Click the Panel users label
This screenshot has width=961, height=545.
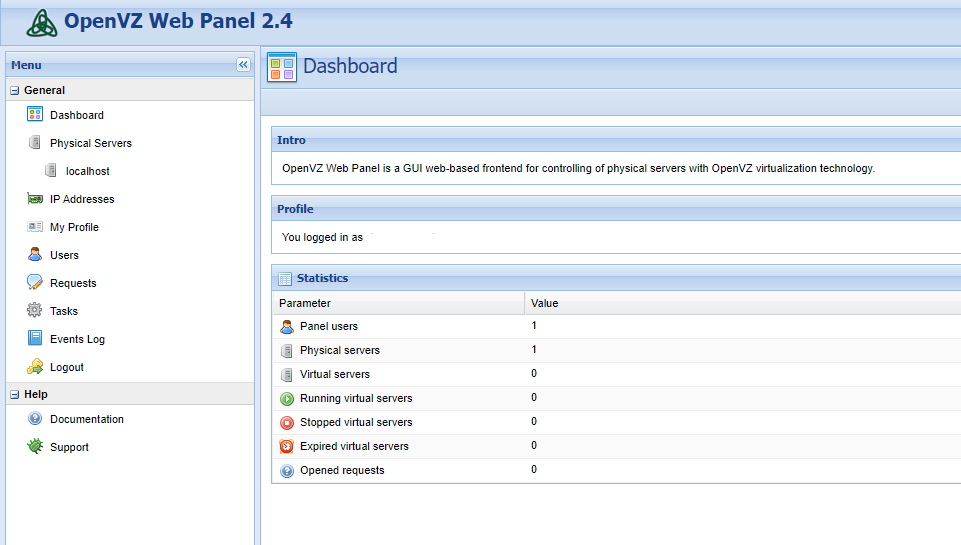(329, 326)
